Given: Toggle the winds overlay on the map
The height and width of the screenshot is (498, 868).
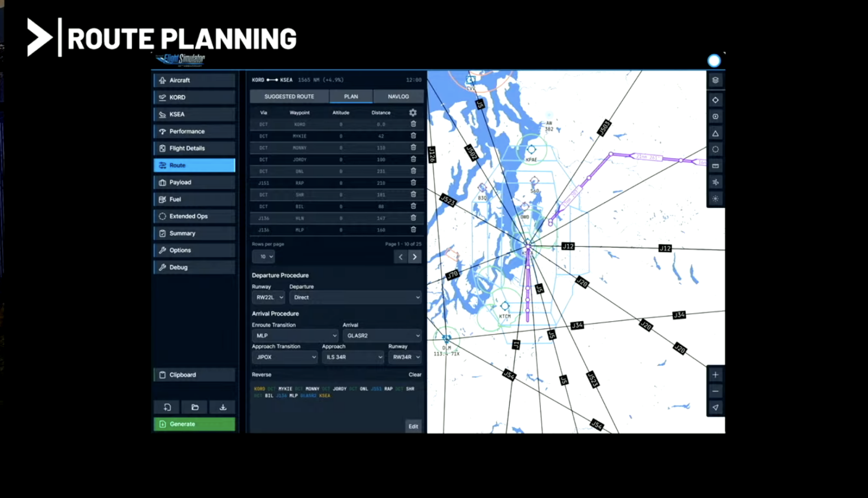Looking at the screenshot, I should tap(715, 182).
